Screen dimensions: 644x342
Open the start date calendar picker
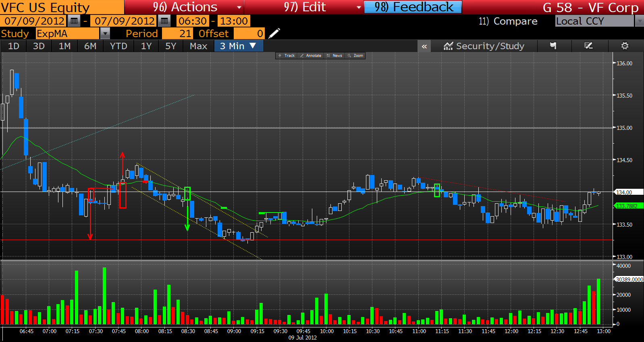pos(74,21)
